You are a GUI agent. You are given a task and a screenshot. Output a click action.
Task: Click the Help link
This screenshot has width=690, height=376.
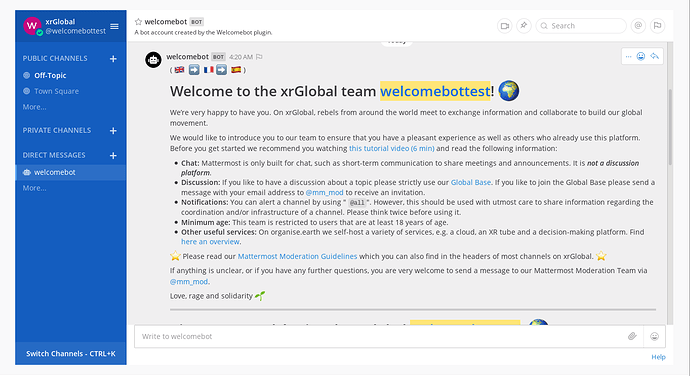point(658,357)
